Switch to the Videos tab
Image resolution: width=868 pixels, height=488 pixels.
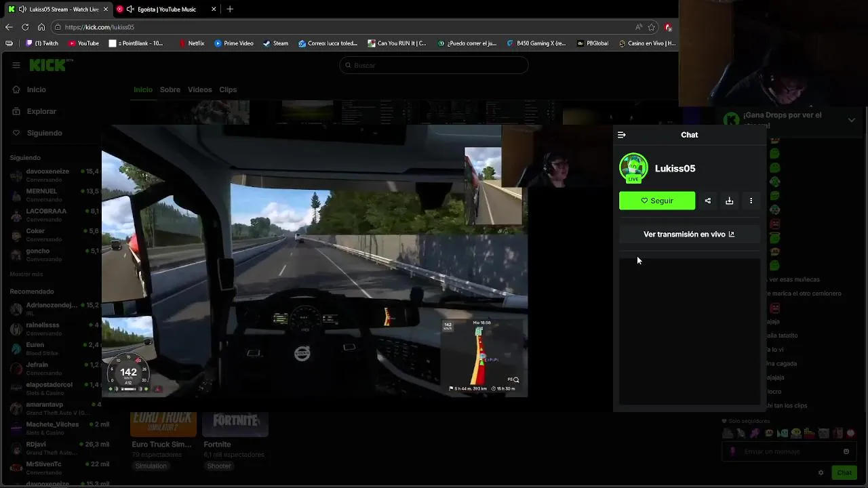point(199,89)
